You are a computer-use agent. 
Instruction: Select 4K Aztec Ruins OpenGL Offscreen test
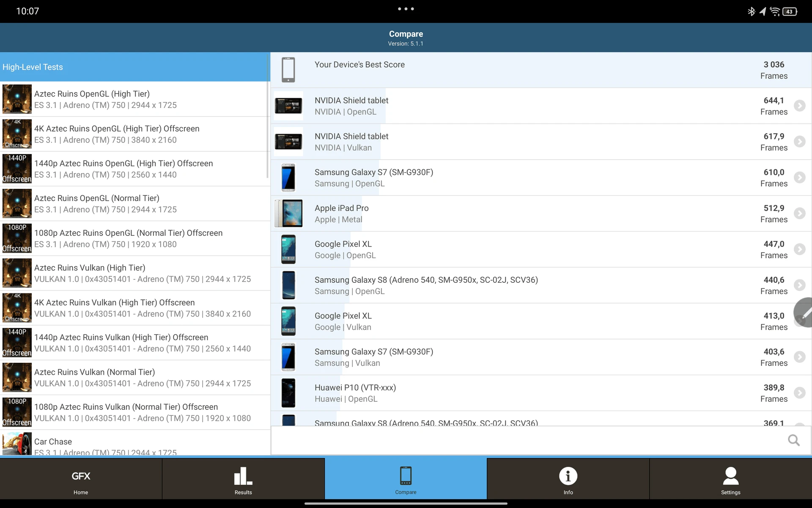click(135, 134)
